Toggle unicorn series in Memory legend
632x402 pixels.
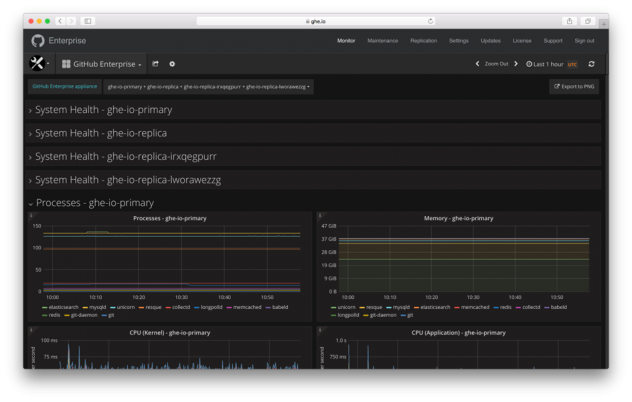coord(345,307)
